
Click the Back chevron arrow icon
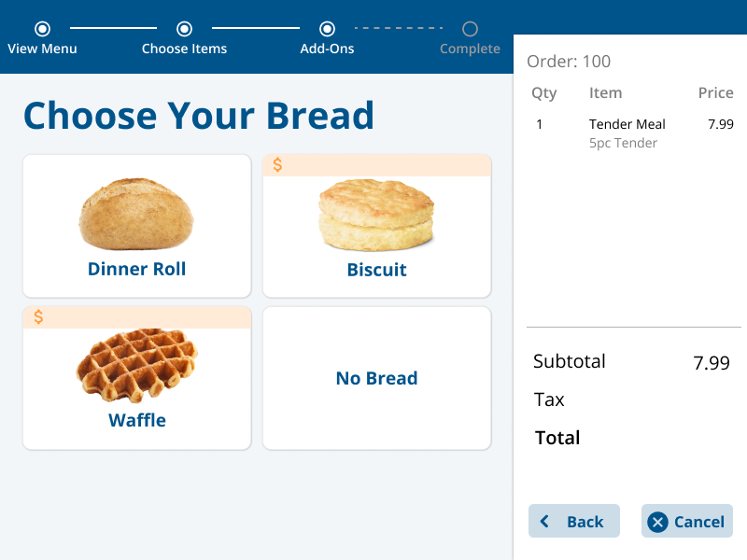pyautogui.click(x=544, y=521)
